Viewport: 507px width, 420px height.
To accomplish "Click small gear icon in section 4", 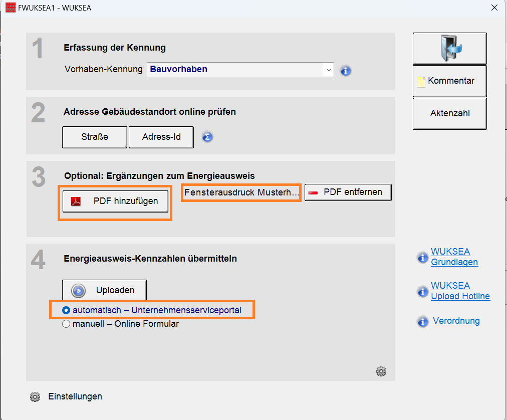I will tap(381, 371).
